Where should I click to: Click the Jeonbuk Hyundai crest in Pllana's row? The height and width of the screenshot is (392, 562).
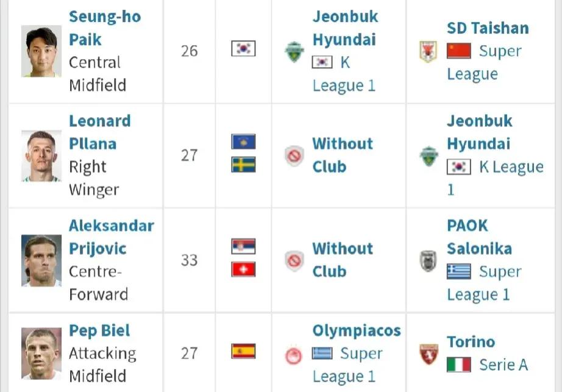429,156
